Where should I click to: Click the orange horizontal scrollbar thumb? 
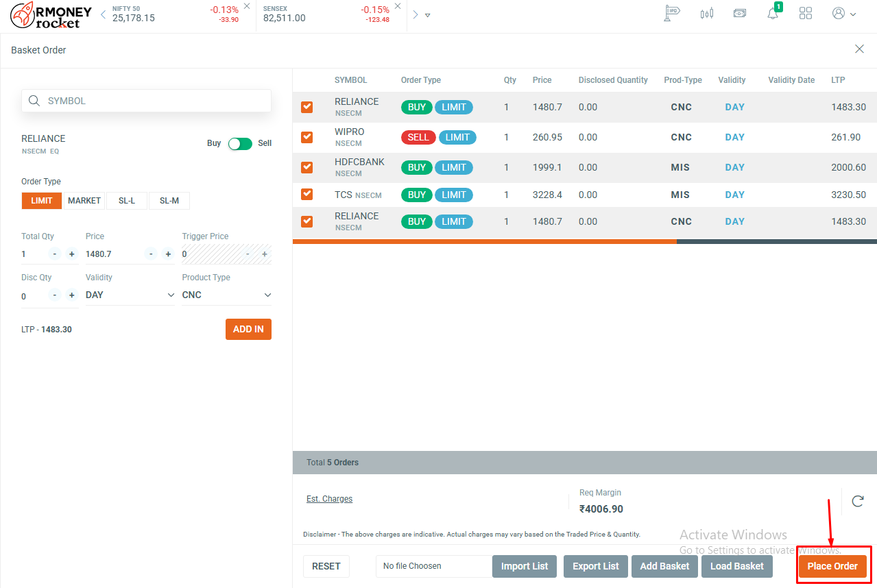[485, 241]
